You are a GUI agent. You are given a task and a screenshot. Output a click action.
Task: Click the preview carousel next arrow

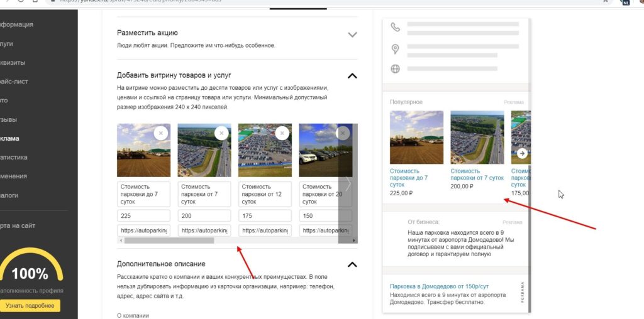pyautogui.click(x=522, y=153)
